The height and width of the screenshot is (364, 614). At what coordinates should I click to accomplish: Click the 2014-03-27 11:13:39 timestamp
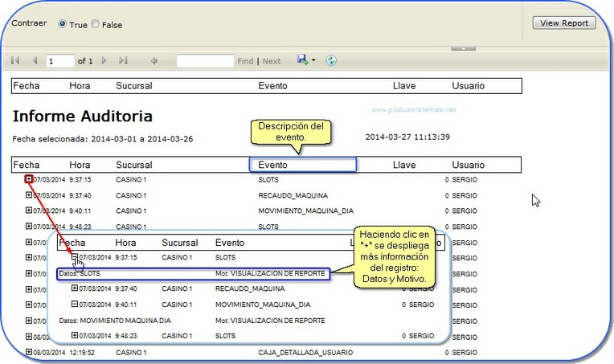click(x=407, y=137)
